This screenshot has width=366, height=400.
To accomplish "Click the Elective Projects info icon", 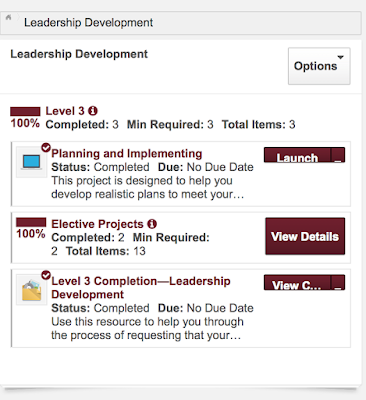I will 152,224.
